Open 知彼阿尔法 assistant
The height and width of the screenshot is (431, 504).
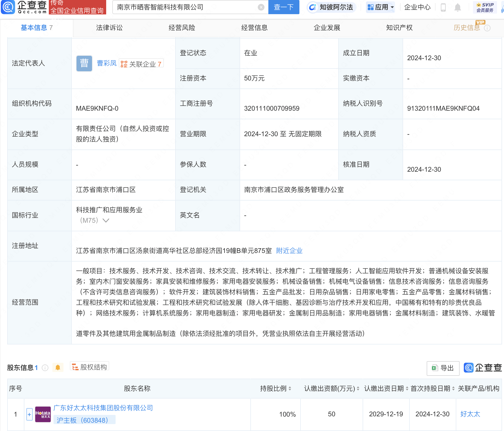point(332,7)
